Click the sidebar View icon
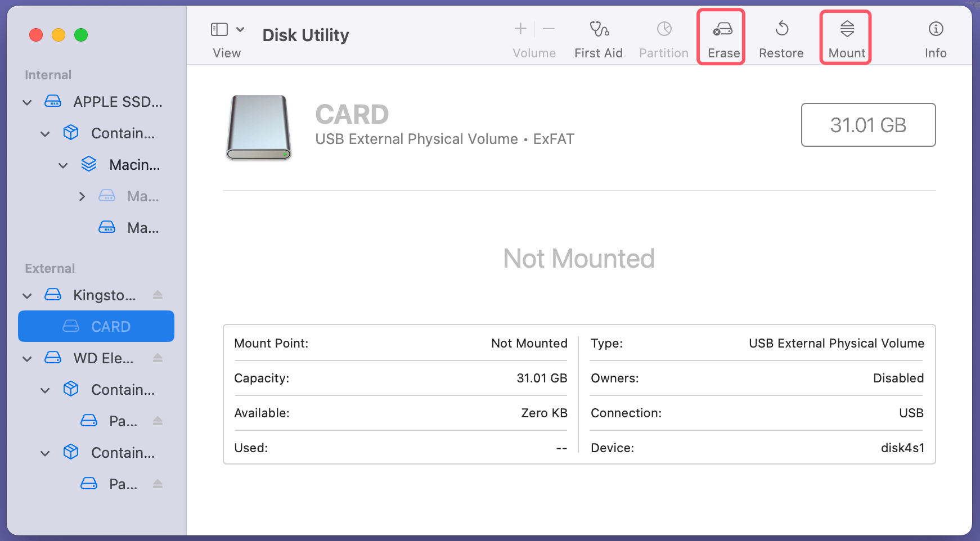Viewport: 980px width, 541px height. click(x=219, y=29)
